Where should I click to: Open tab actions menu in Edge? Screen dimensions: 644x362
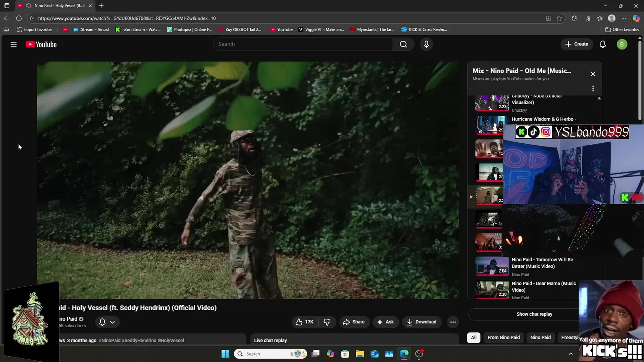(7, 6)
